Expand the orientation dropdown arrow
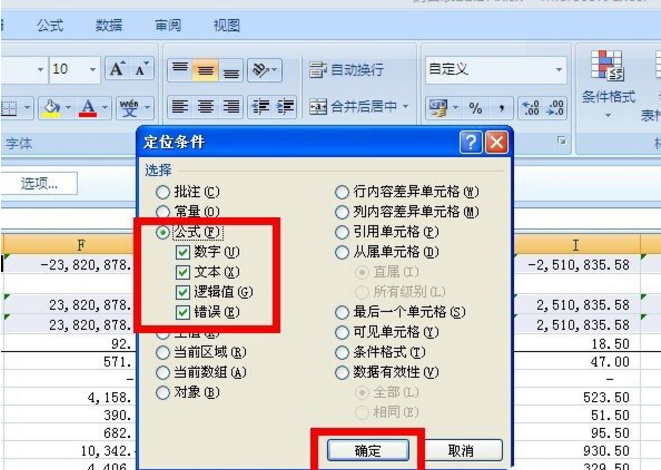This screenshot has height=470, width=661. click(x=275, y=70)
